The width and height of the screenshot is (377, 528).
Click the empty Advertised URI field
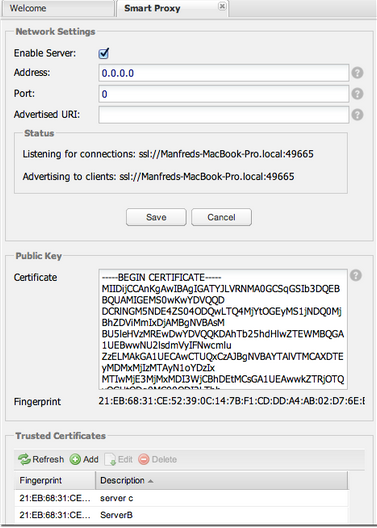click(x=224, y=115)
